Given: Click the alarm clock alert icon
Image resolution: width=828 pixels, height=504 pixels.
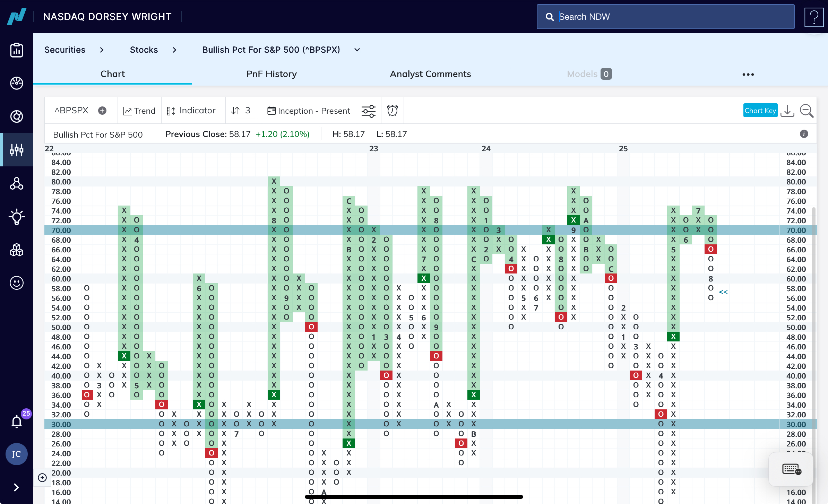Looking at the screenshot, I should click(392, 111).
